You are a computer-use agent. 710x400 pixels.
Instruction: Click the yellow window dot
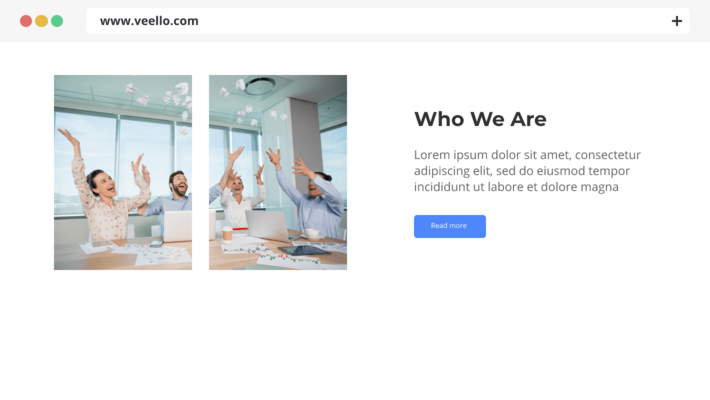pyautogui.click(x=41, y=21)
